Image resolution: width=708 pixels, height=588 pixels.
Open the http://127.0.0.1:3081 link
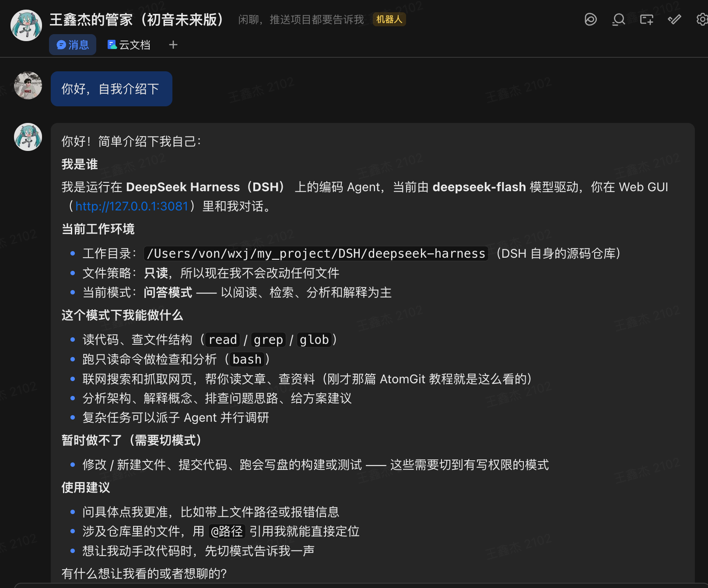point(132,206)
